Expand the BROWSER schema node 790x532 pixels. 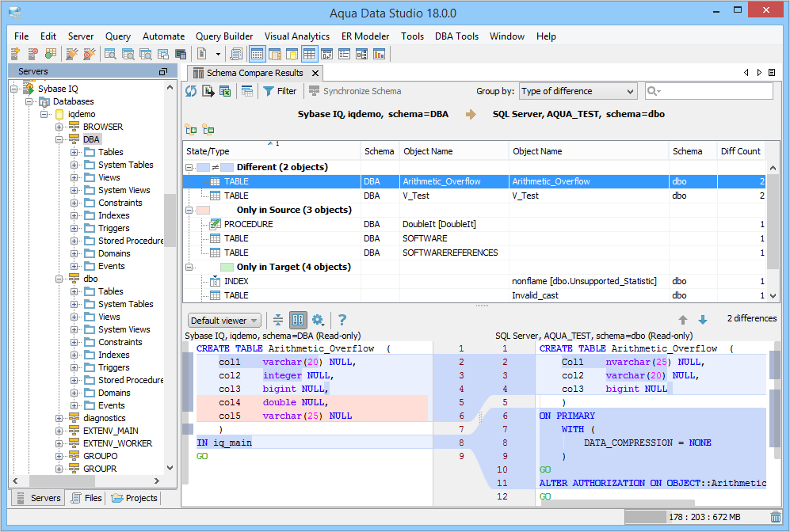click(x=59, y=127)
